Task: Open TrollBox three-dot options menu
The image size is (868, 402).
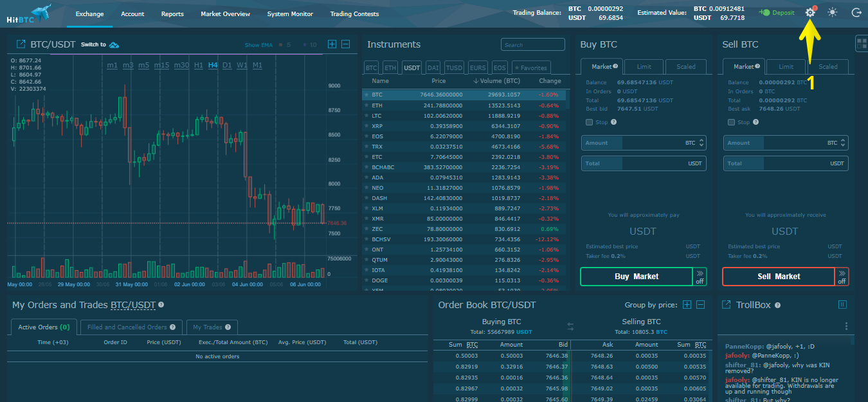Action: point(846,326)
